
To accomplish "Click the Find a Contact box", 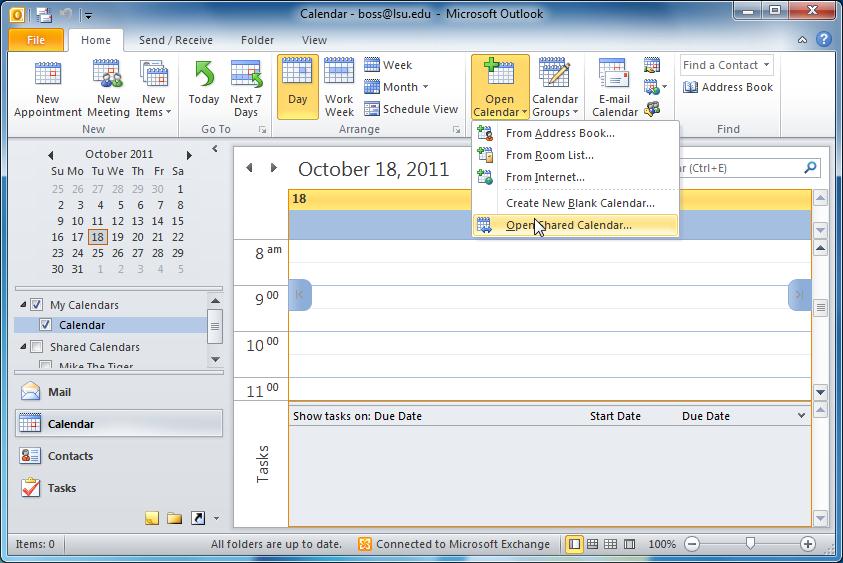I will (x=726, y=65).
